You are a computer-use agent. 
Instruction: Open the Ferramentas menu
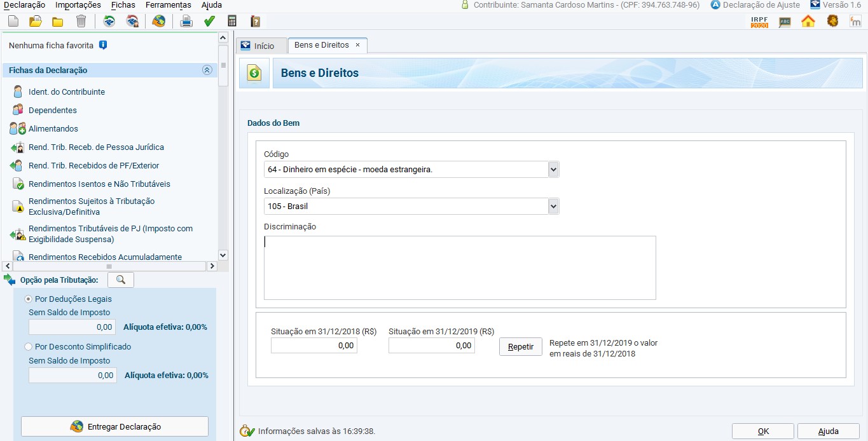pos(169,4)
